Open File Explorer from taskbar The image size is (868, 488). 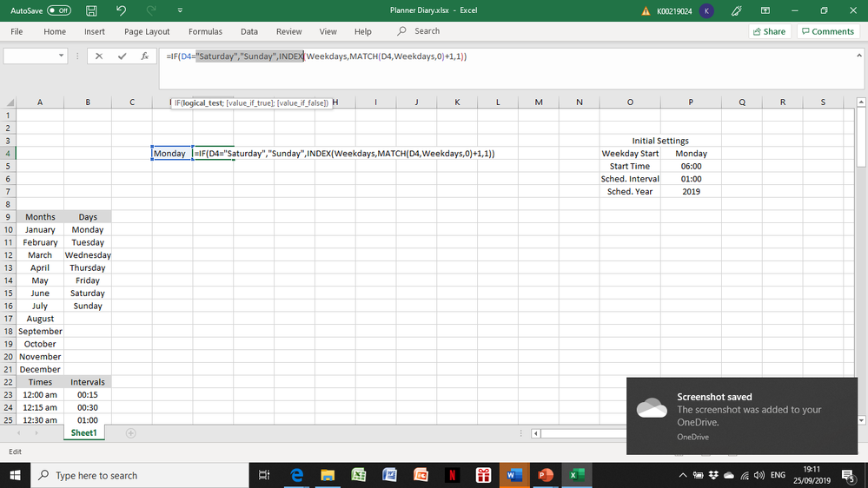[x=328, y=475]
